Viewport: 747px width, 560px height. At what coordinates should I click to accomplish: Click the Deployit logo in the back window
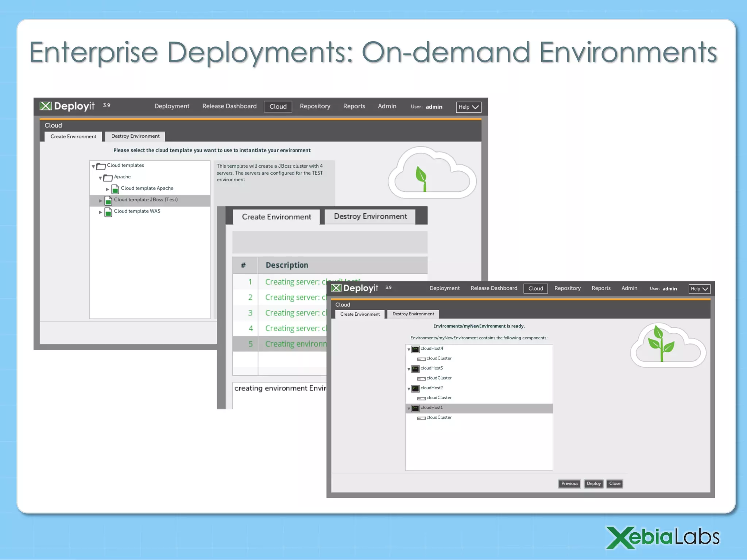tap(67, 106)
